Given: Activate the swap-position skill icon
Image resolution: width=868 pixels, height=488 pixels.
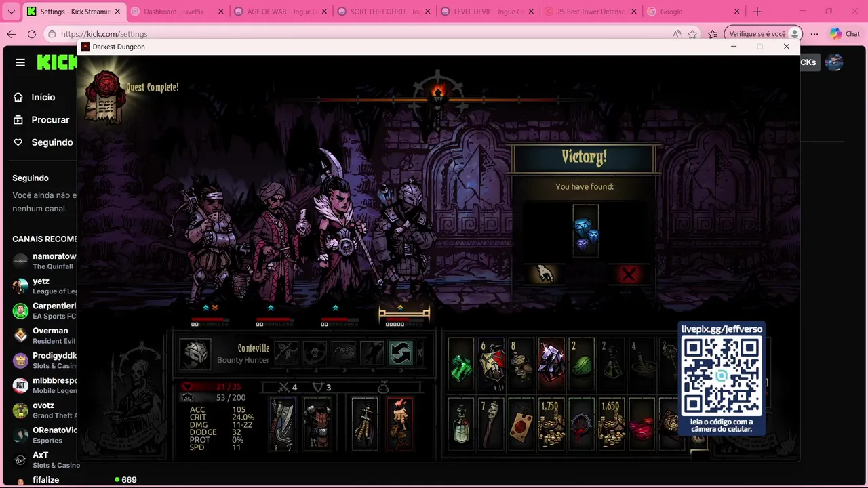Looking at the screenshot, I should pos(401,353).
